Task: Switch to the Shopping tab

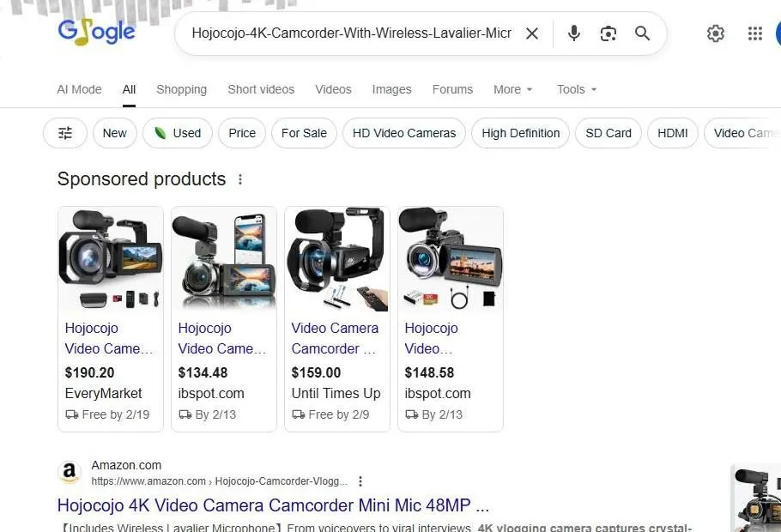Action: pyautogui.click(x=181, y=89)
